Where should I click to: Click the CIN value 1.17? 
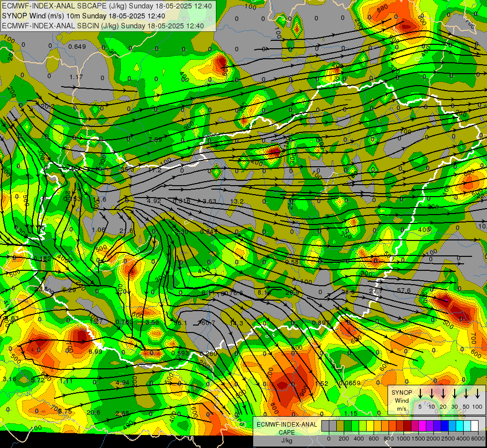(76, 77)
